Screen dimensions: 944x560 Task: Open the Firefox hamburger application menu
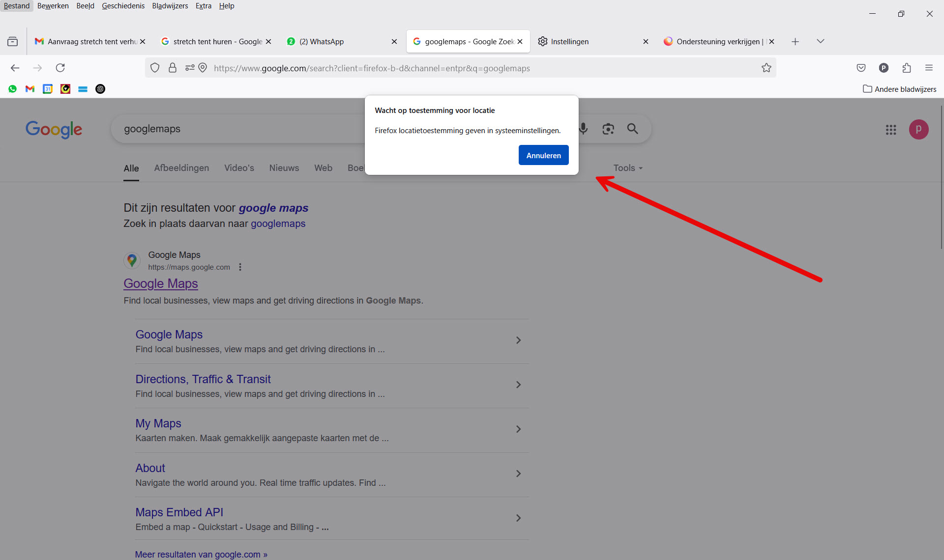point(929,68)
